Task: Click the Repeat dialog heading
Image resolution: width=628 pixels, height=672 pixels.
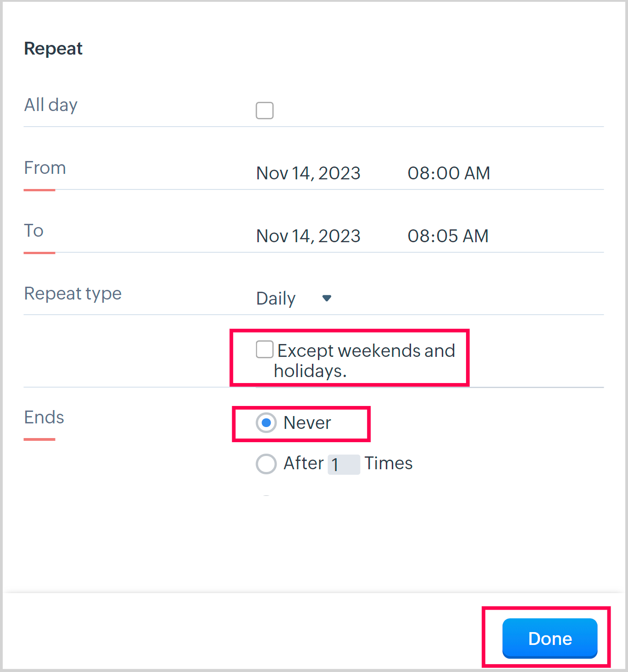Action: point(53,49)
